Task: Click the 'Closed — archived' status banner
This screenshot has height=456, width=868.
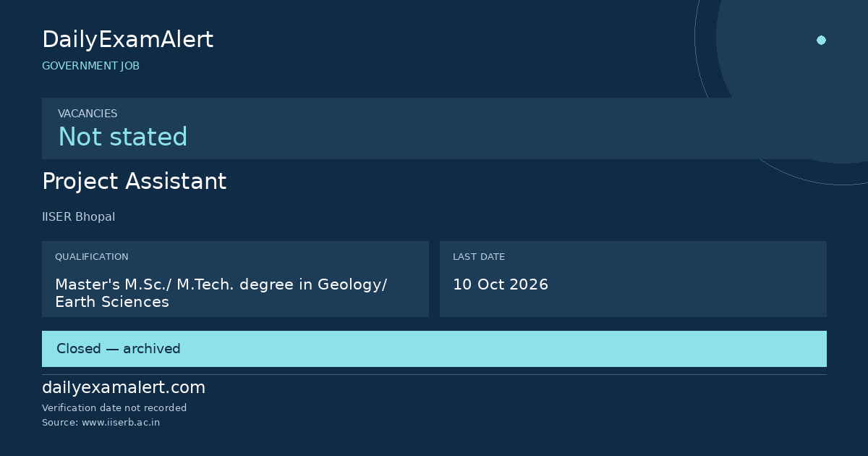Action: (x=434, y=349)
